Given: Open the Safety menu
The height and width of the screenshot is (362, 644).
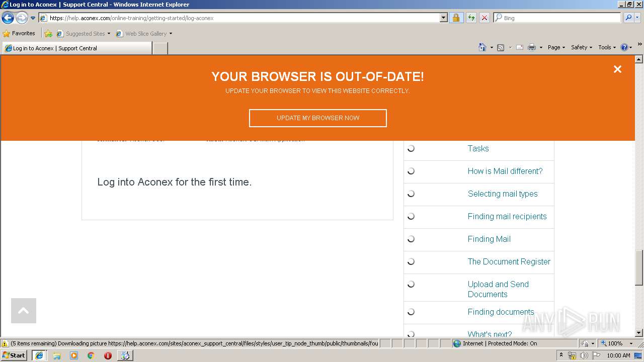Looking at the screenshot, I should coord(581,47).
